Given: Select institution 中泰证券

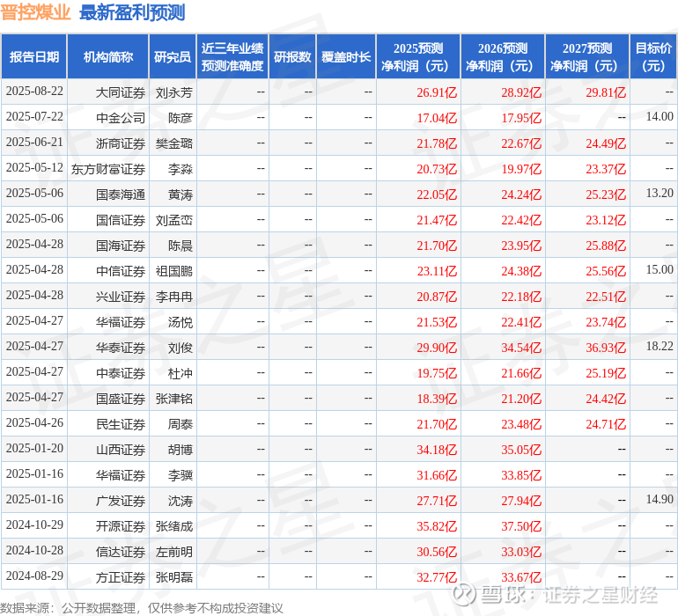Looking at the screenshot, I should coord(121,373).
